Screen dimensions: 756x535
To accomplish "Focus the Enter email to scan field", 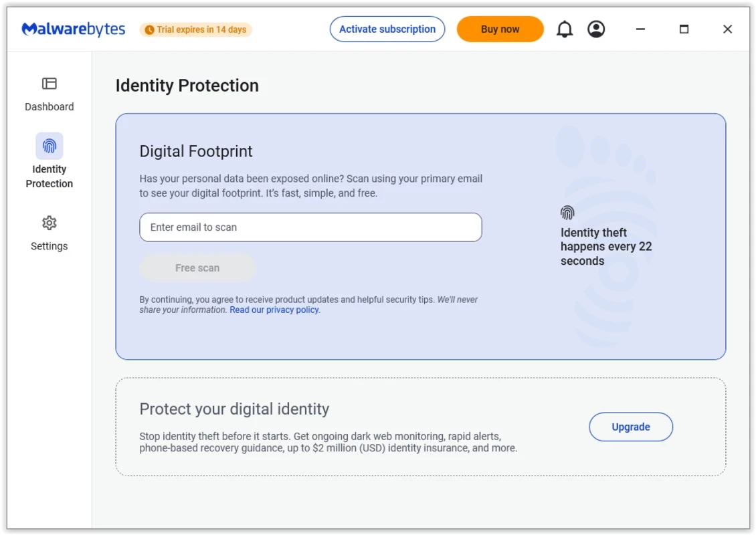I will tap(310, 227).
